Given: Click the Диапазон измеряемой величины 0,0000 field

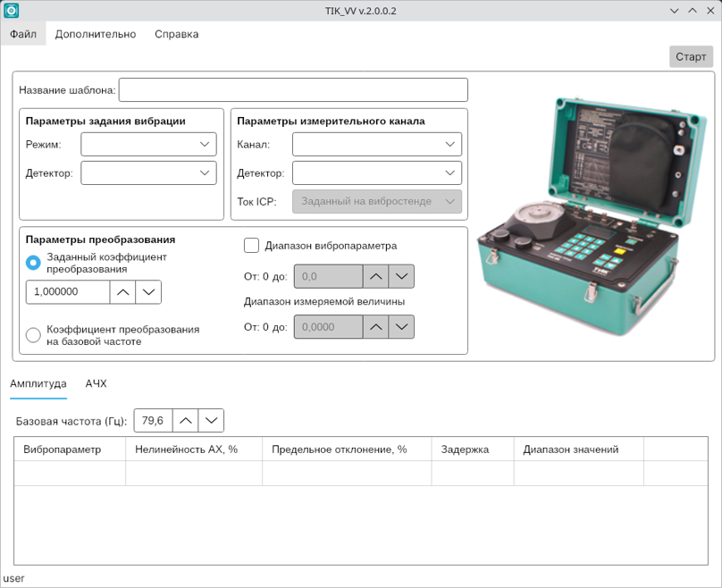Looking at the screenshot, I should (x=328, y=327).
